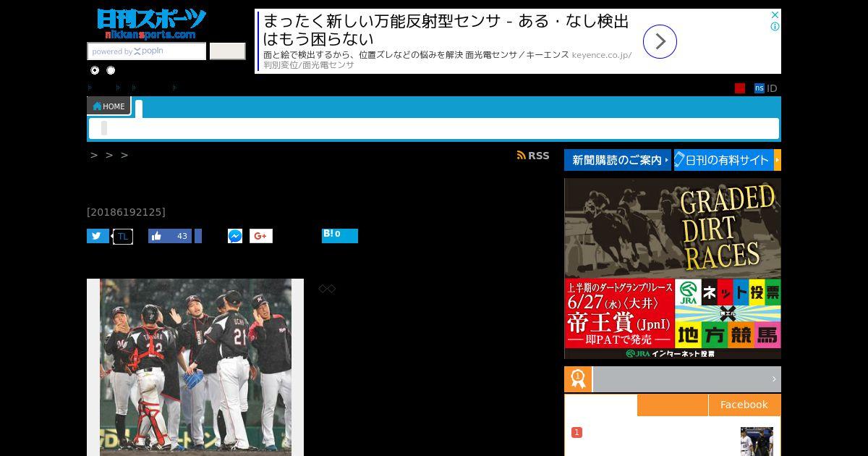Switch to the Facebook ranking tab
Screen dimensions: 868x456
tap(744, 405)
